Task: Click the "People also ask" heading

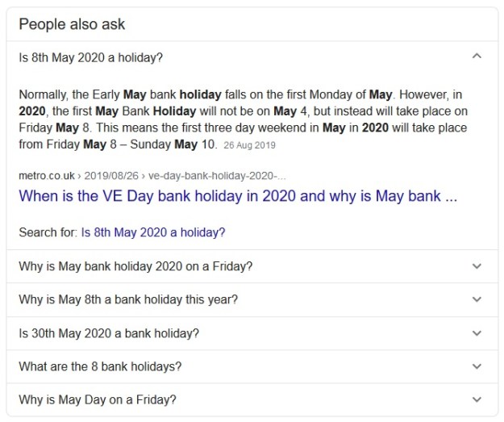Action: click(71, 23)
